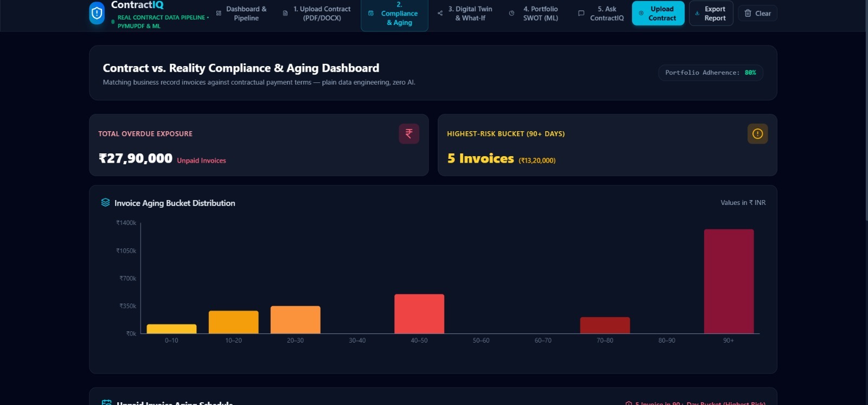868x405 pixels.
Task: Click the red 40–50 aging bucket bar
Action: point(419,314)
